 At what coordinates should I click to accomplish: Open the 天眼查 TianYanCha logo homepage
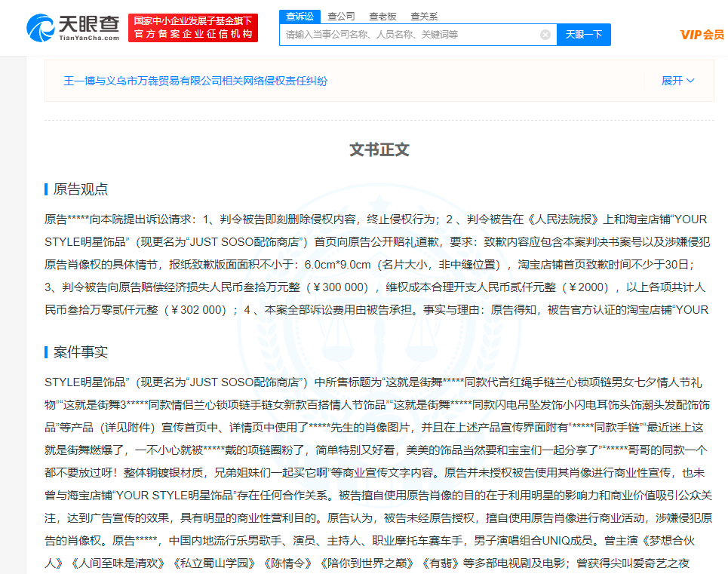73,28
